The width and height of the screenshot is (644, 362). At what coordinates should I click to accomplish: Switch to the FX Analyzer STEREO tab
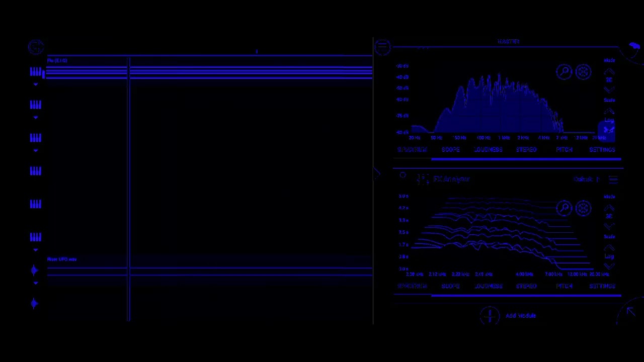click(526, 286)
